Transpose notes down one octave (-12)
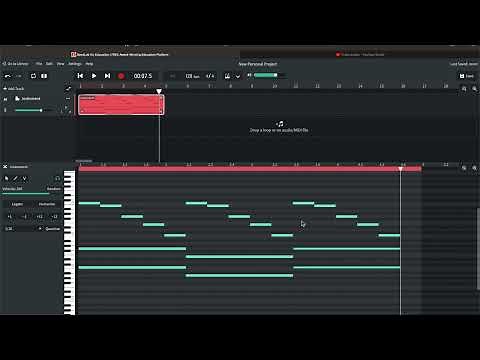 click(x=54, y=216)
